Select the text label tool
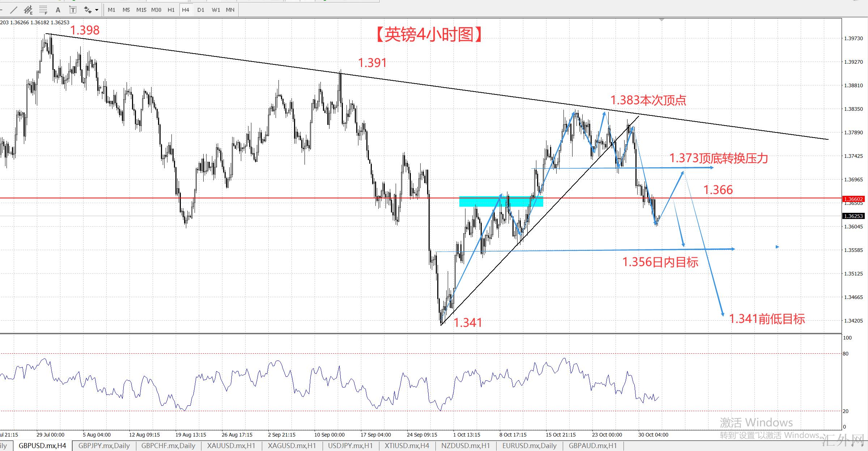 73,10
